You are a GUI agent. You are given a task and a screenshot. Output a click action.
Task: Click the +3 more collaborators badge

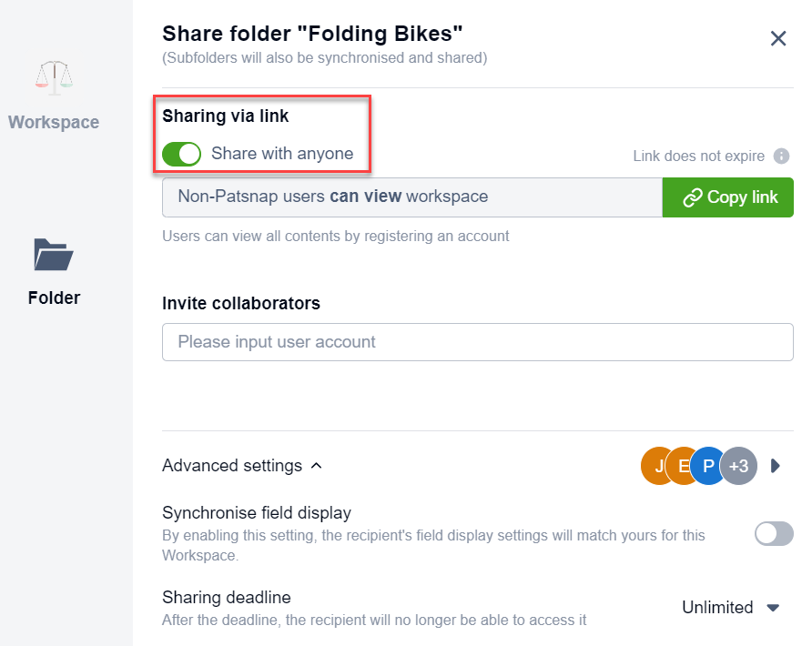[x=739, y=466]
